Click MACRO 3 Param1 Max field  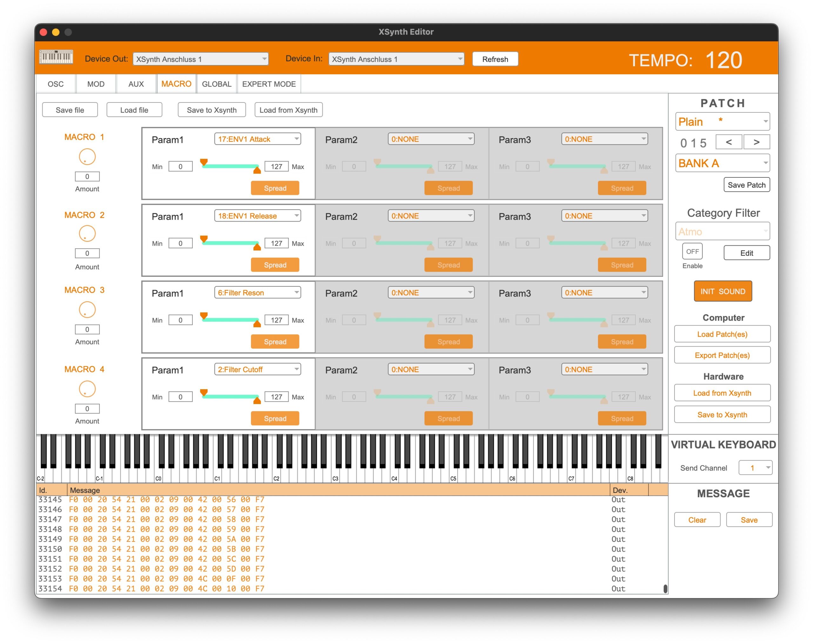coord(276,320)
